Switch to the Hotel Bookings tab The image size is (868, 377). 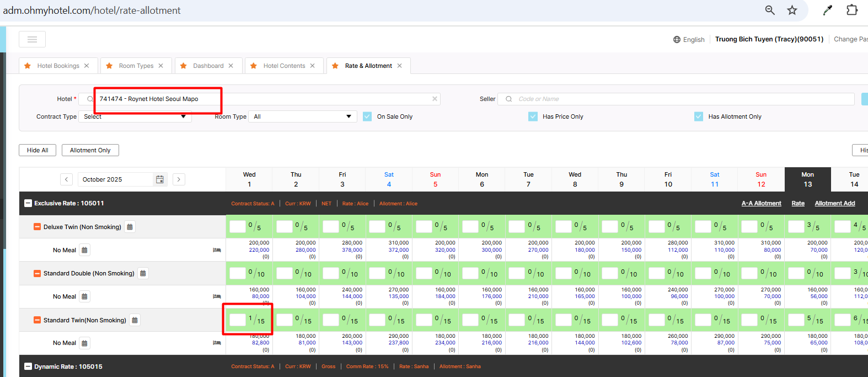coord(58,66)
